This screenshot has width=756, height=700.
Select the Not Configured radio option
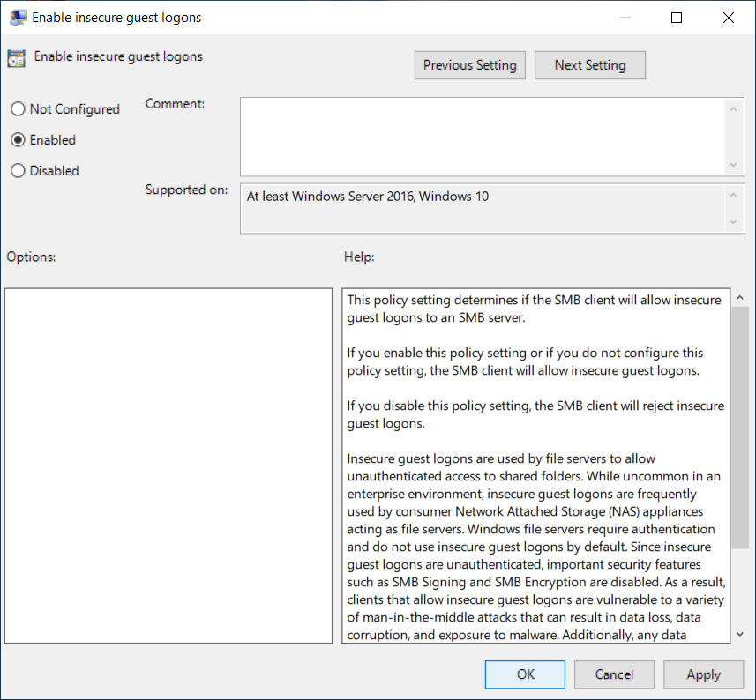[18, 109]
